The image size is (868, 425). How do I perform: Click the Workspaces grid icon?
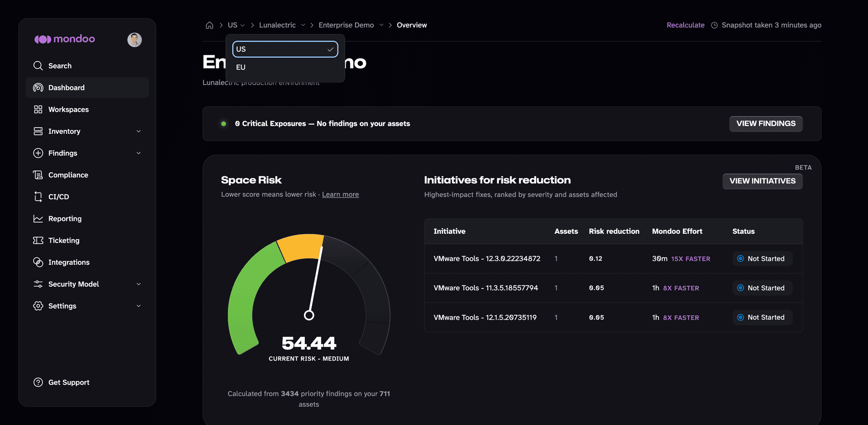coord(38,109)
